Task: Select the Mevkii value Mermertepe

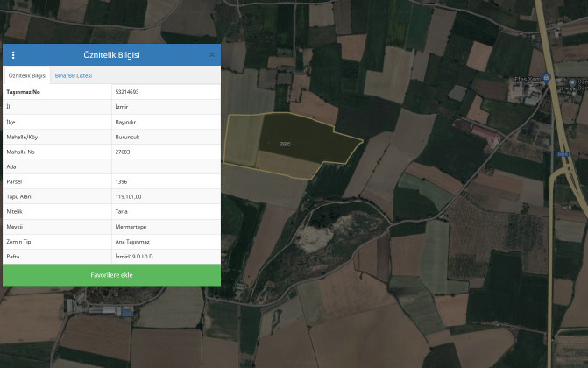Action: click(x=129, y=226)
